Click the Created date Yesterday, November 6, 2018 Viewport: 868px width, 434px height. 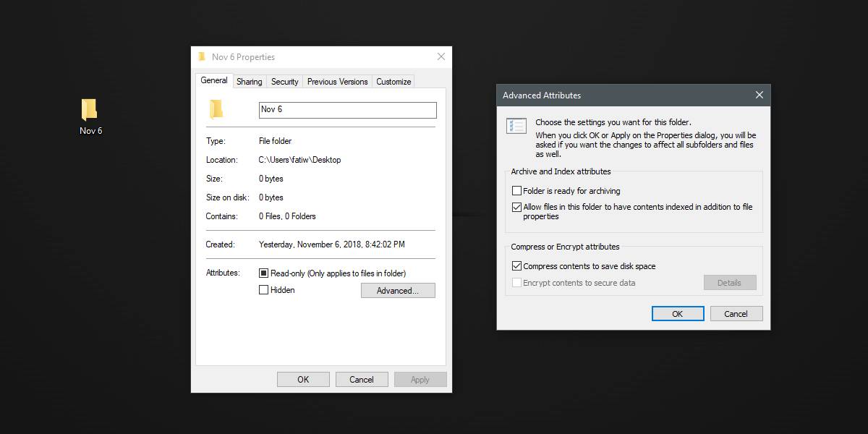(x=332, y=244)
